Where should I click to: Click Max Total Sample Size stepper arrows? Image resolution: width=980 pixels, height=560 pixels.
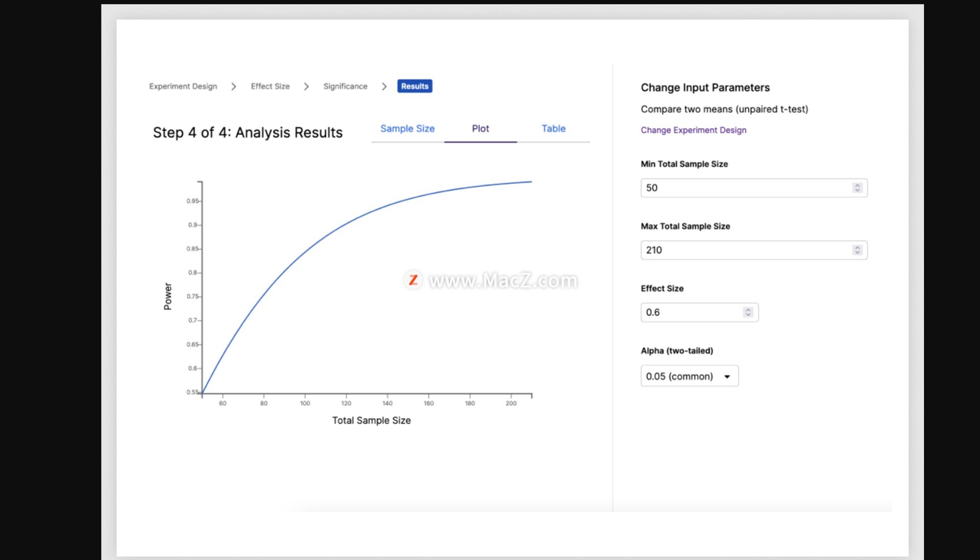click(x=857, y=250)
